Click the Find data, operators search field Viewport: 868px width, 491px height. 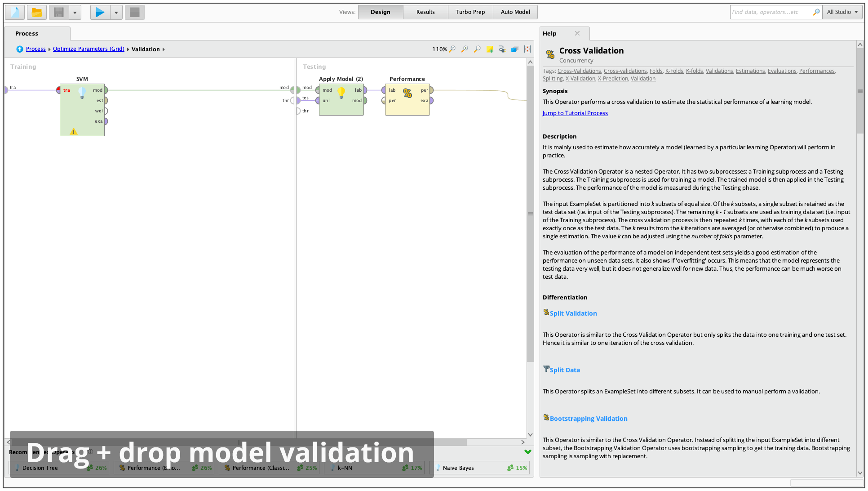click(771, 12)
